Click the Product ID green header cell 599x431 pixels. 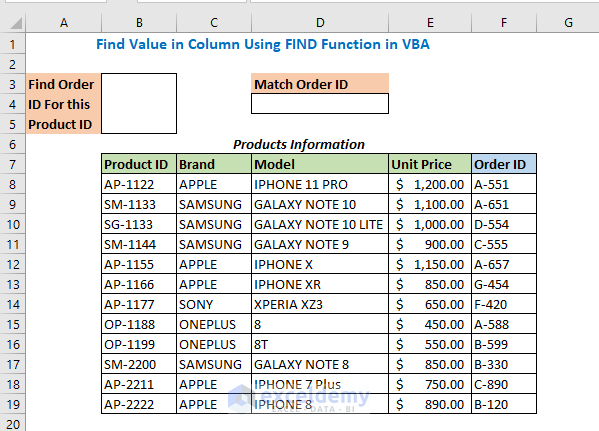coord(139,164)
